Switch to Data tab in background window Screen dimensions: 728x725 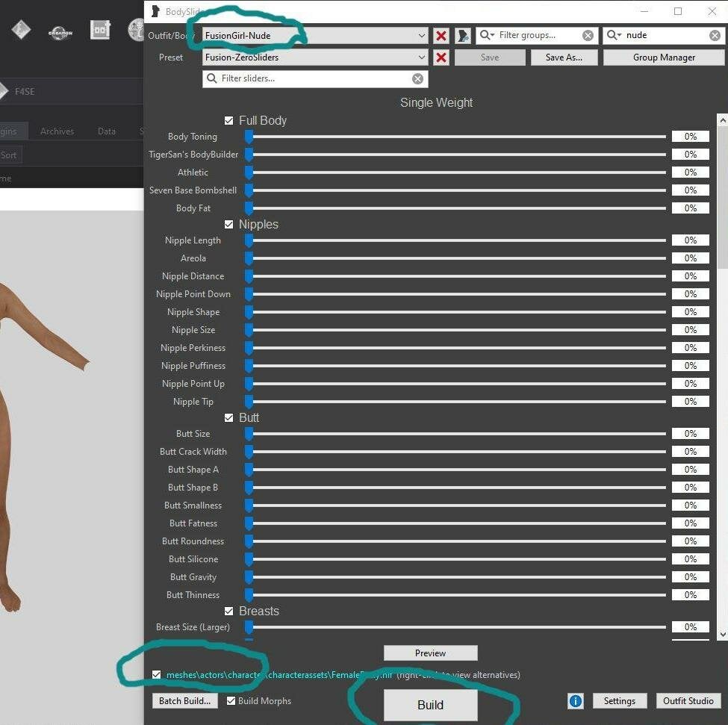(x=107, y=131)
